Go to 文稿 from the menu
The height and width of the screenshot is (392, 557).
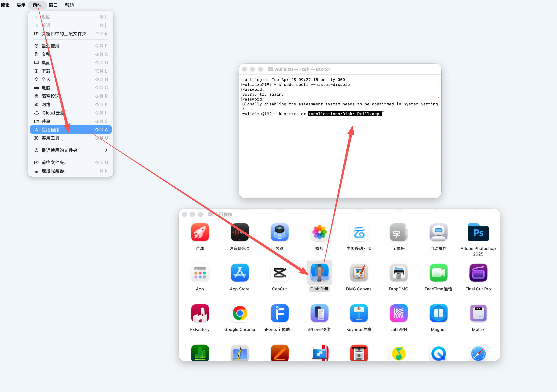pyautogui.click(x=71, y=54)
